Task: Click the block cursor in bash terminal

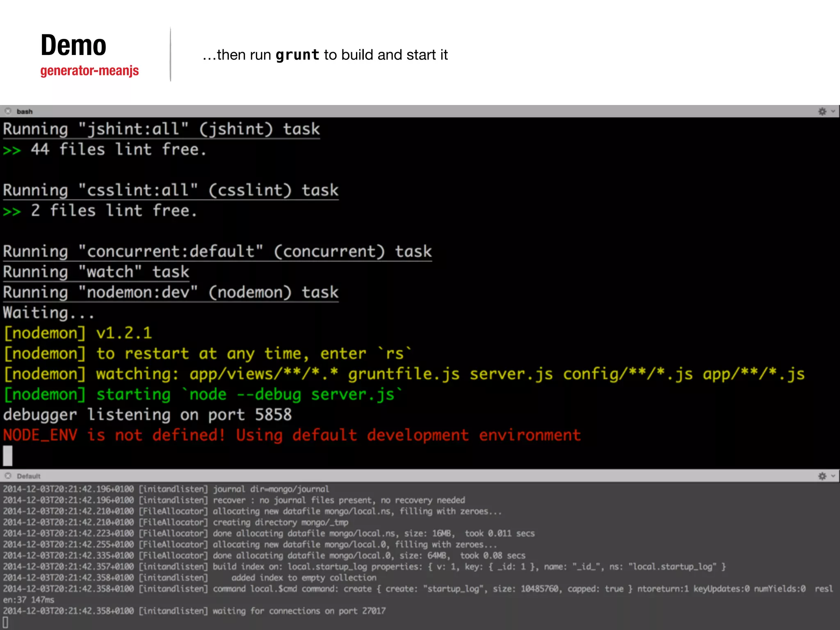Action: point(8,456)
